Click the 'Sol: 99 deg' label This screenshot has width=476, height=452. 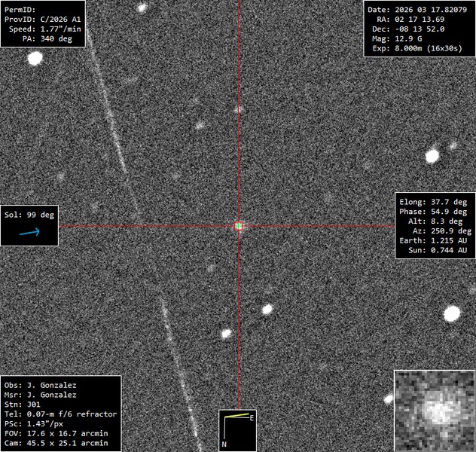[x=29, y=215]
